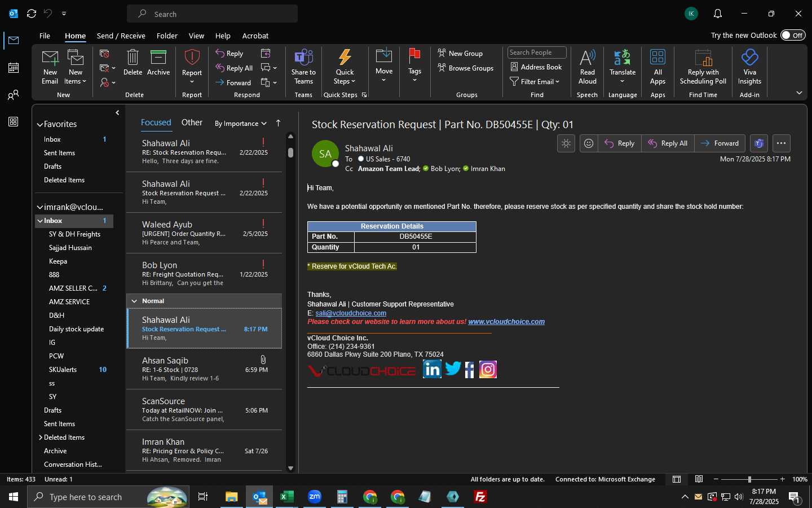Open FileZilla from the taskbar
The image size is (812, 508).
pyautogui.click(x=480, y=497)
